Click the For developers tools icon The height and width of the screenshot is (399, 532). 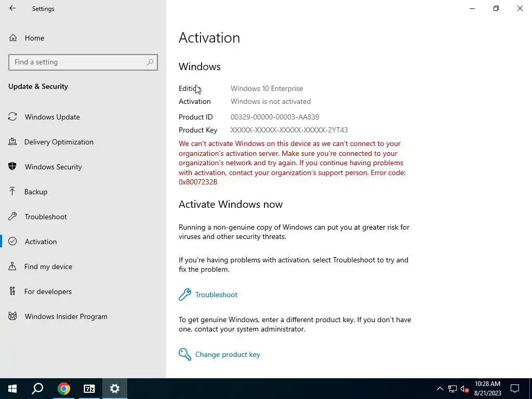point(12,291)
